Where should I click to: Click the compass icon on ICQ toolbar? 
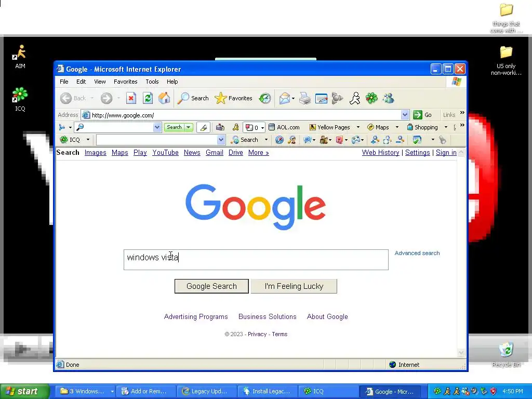point(279,140)
